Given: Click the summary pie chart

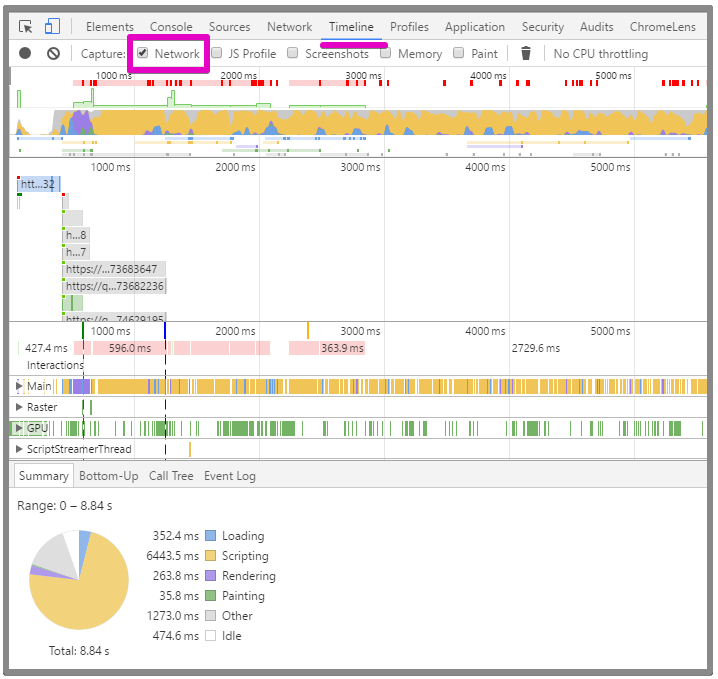Looking at the screenshot, I should pyautogui.click(x=79, y=580).
